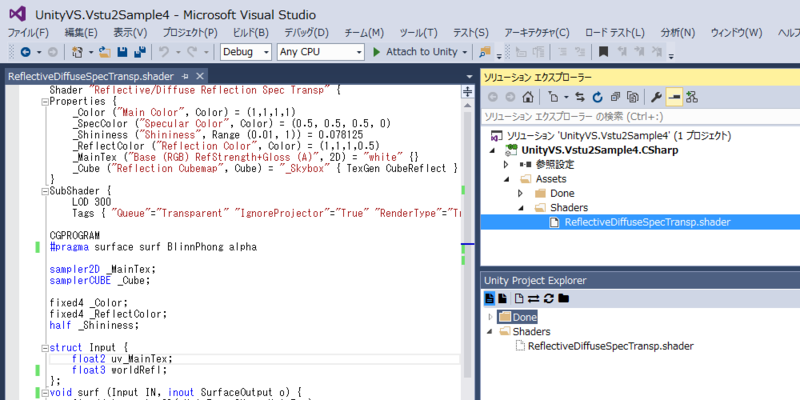The image size is (800, 400).
Task: Click the Comment Out Selection toolbar icon
Action: (562, 52)
